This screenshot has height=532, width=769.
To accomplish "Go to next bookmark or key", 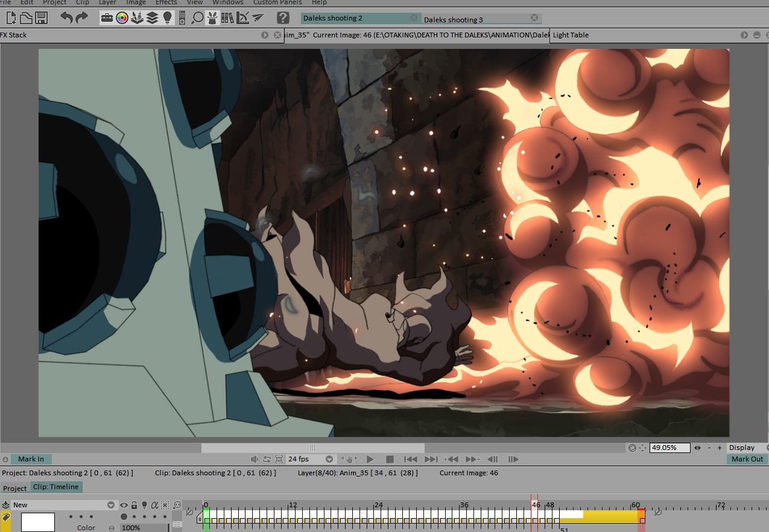I will click(x=473, y=459).
